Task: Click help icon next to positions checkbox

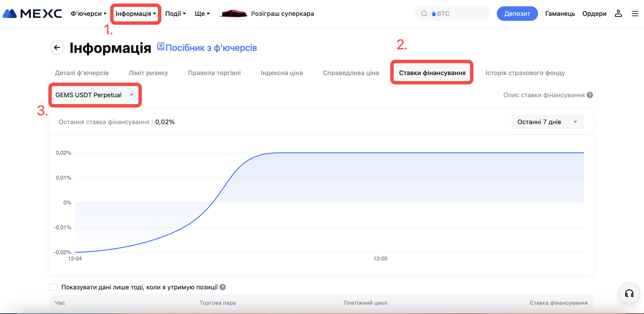Action: point(223,287)
